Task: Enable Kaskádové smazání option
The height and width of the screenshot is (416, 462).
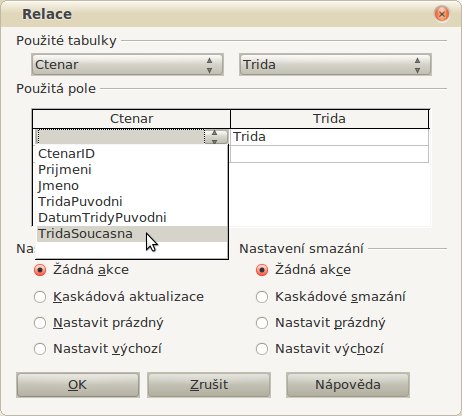Action: (331, 297)
